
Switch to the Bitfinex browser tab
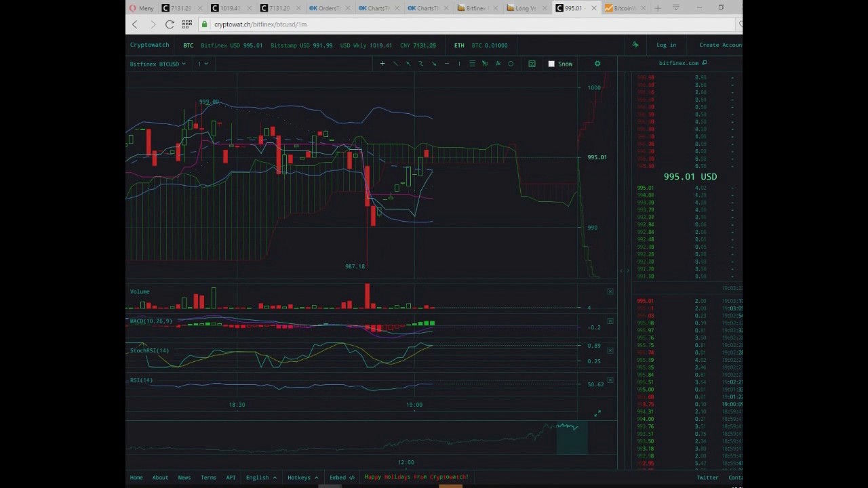(475, 8)
